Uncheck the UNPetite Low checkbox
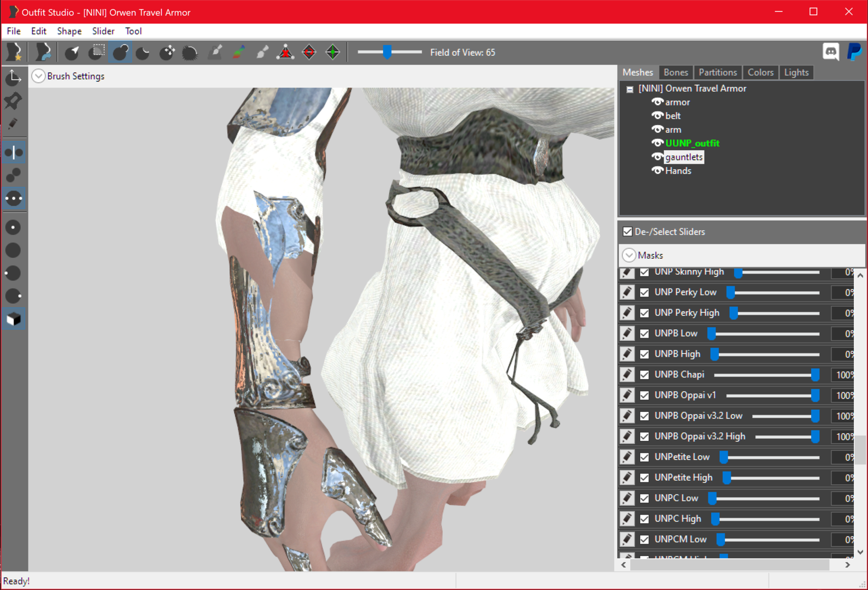868x590 pixels. point(644,457)
